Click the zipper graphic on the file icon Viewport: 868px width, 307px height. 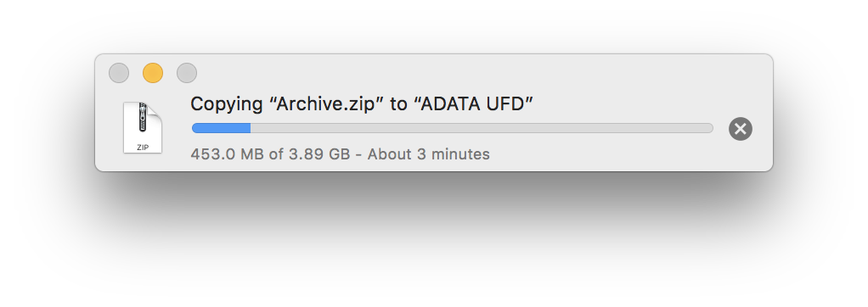point(143,116)
